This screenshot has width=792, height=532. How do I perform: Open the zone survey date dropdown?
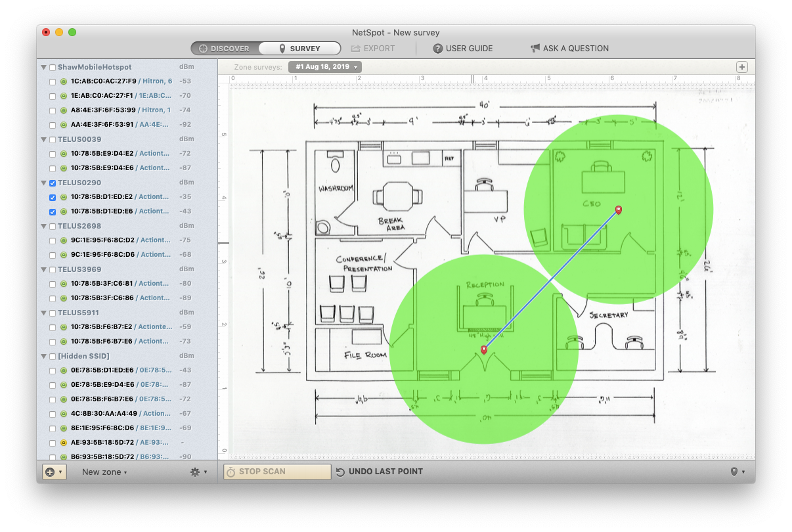pos(325,67)
